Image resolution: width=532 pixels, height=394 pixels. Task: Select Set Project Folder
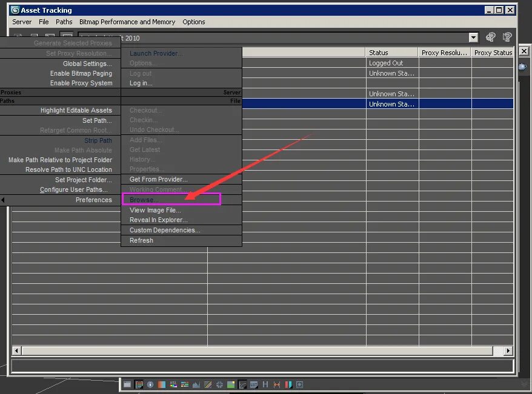point(83,180)
